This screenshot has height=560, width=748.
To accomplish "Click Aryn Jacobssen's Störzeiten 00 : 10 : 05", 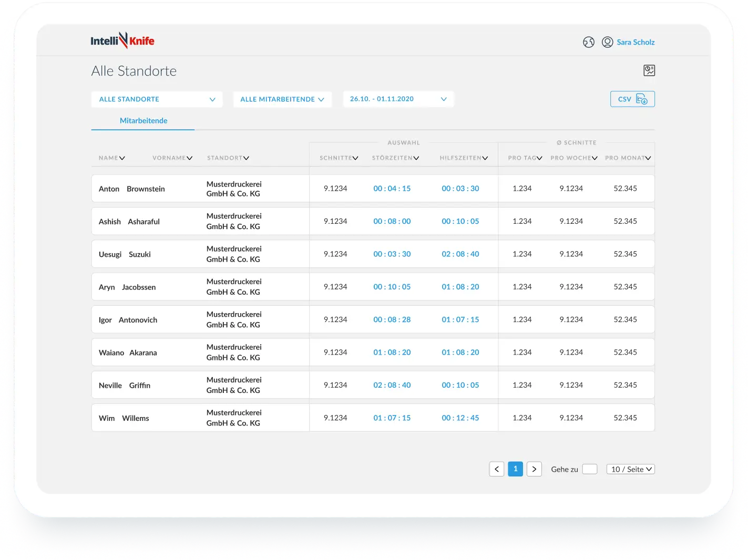I will [392, 287].
